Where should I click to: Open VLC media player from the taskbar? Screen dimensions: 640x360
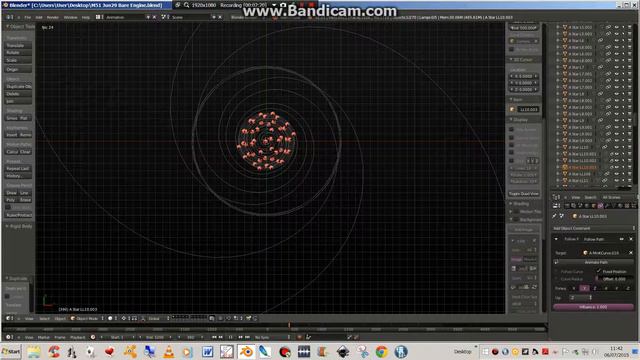click(x=169, y=351)
